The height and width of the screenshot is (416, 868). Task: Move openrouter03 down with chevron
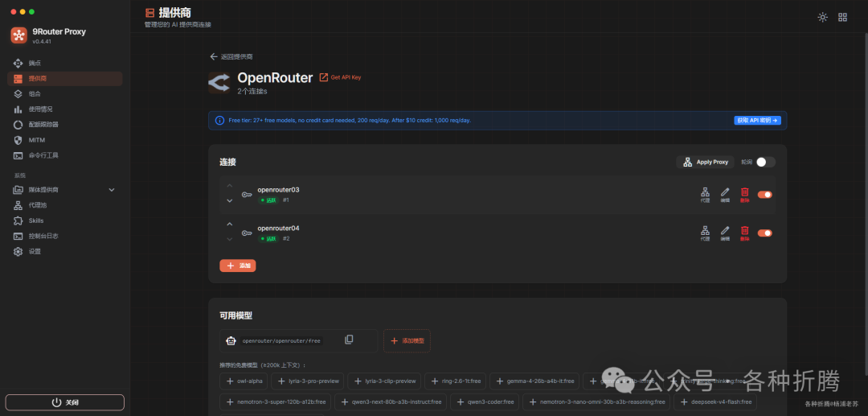tap(230, 200)
